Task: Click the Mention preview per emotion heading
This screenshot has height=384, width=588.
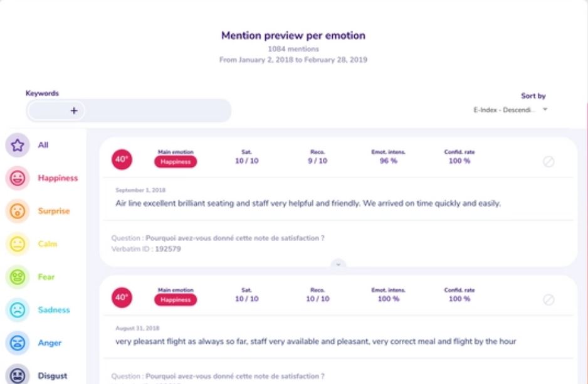Action: [293, 35]
